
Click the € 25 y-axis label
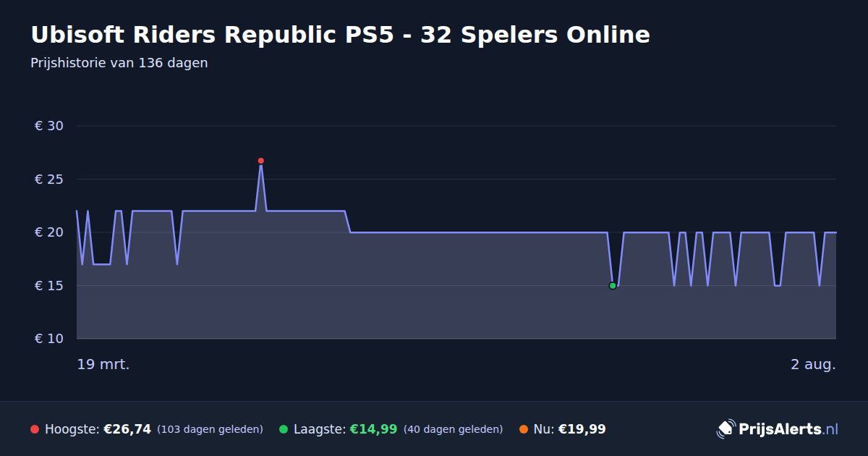(x=49, y=180)
